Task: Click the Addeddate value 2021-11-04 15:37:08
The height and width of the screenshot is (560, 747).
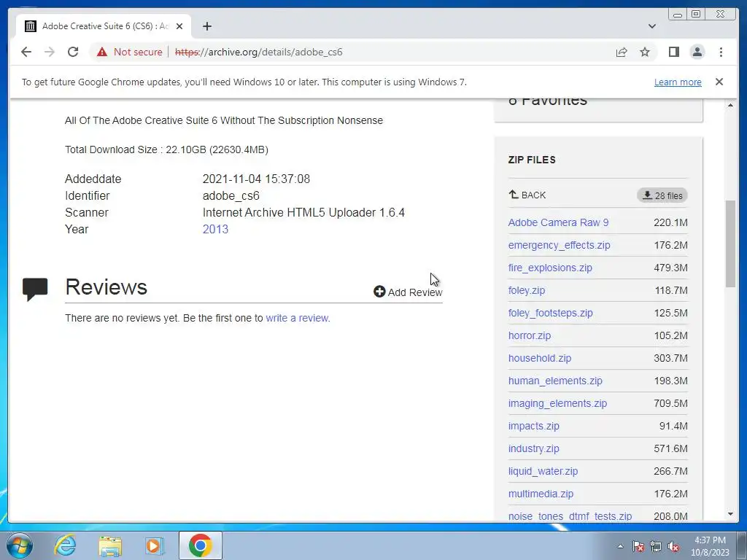Action: tap(256, 179)
